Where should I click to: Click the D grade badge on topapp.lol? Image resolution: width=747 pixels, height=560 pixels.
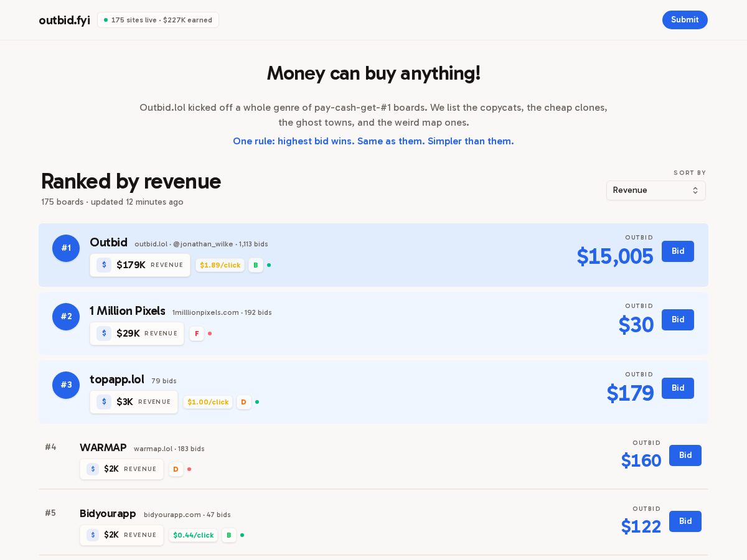[x=244, y=402]
